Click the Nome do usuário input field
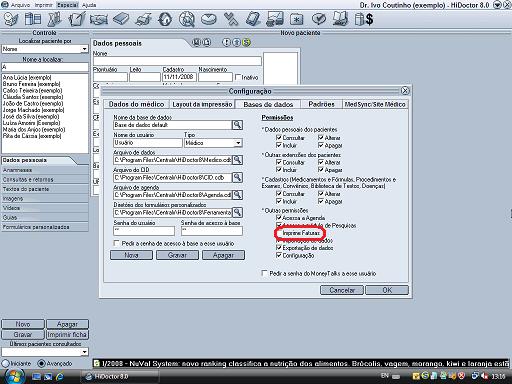512x384 pixels. click(148, 143)
